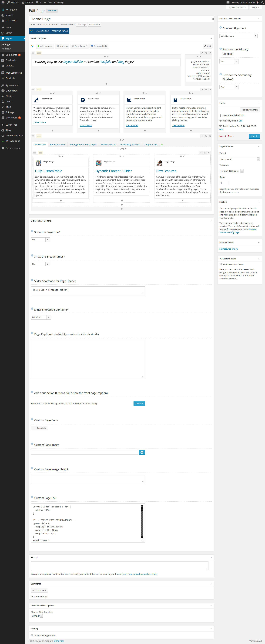Click the info icon beside Content Alignment
265x644 pixels.
coord(220,27)
